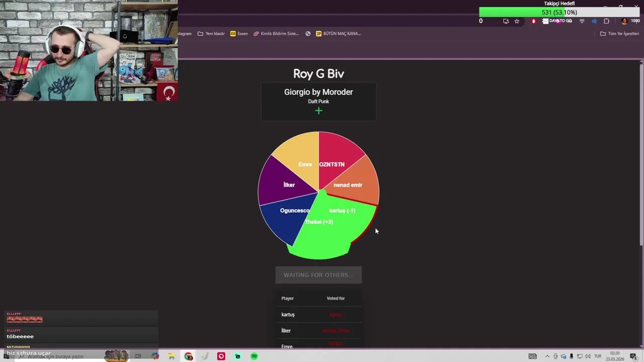This screenshot has height=362, width=644.
Task: Open Task View on the taskbar
Action: pos(138,356)
